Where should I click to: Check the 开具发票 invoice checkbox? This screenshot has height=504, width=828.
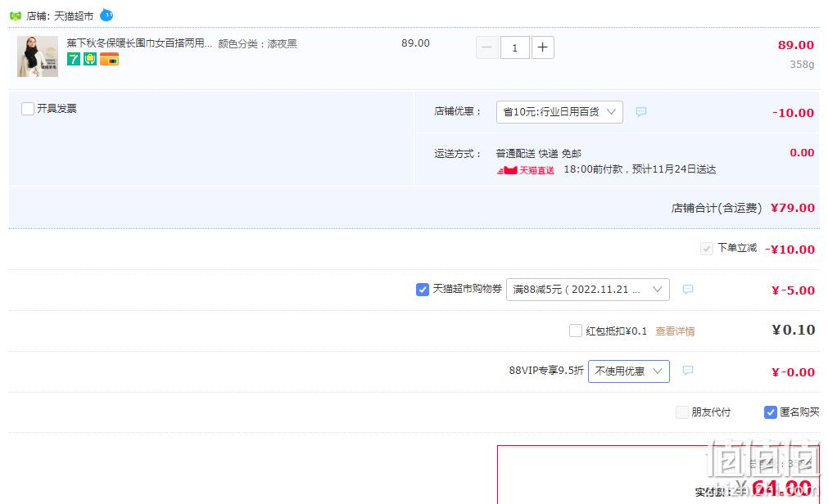tap(28, 109)
